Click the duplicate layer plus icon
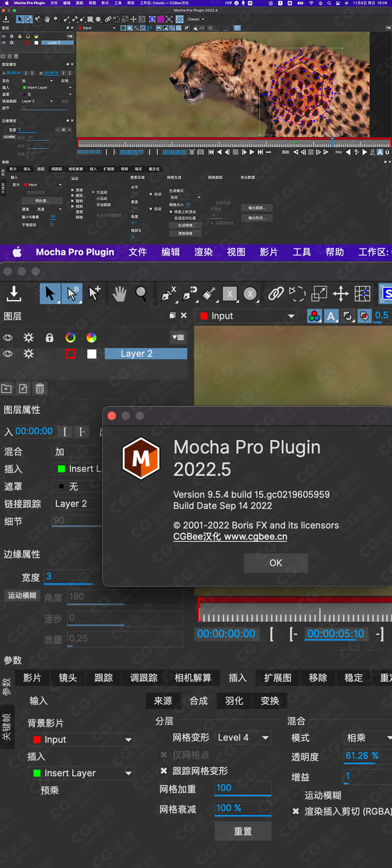 pyautogui.click(x=23, y=389)
